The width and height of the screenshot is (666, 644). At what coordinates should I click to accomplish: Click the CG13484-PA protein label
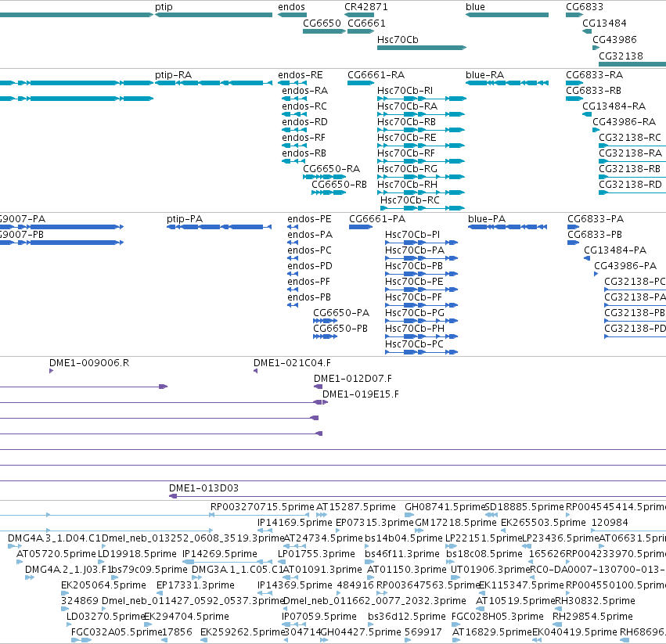[x=615, y=250]
